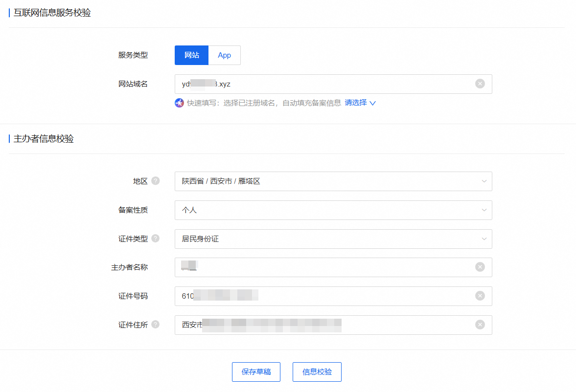Open the 备案性质 dropdown showing 个人

pos(333,210)
